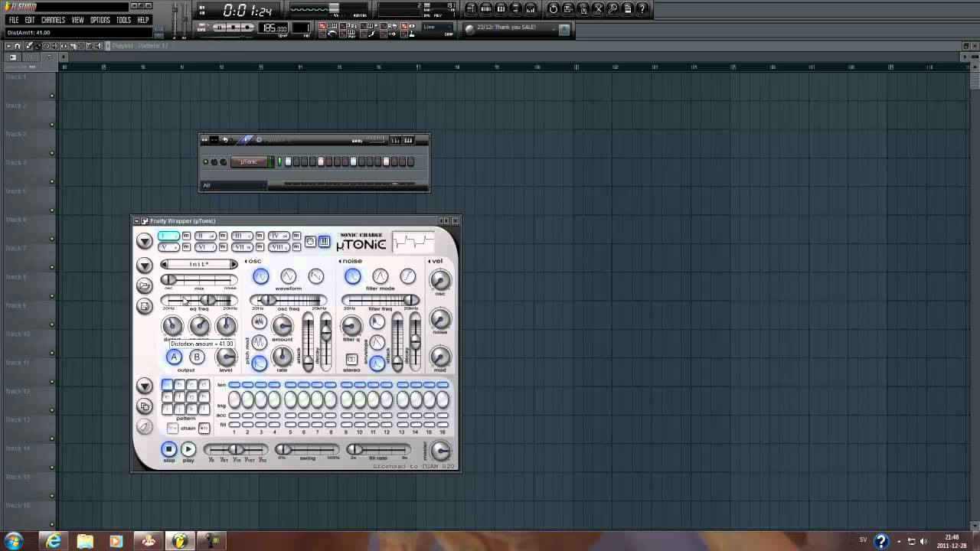Viewport: 980px width, 551px height.
Task: Go to previous patch with left arrow
Action: tap(164, 264)
